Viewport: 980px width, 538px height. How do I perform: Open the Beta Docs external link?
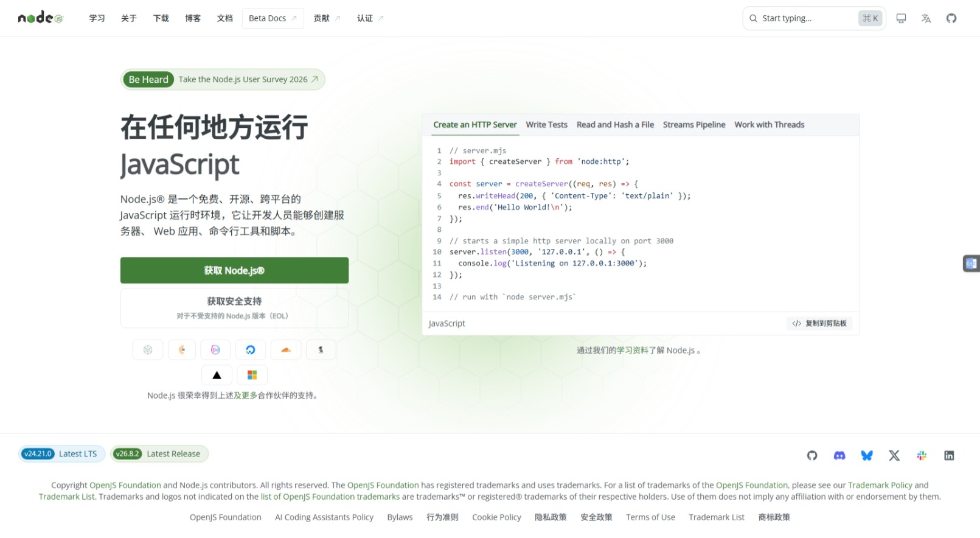(273, 18)
